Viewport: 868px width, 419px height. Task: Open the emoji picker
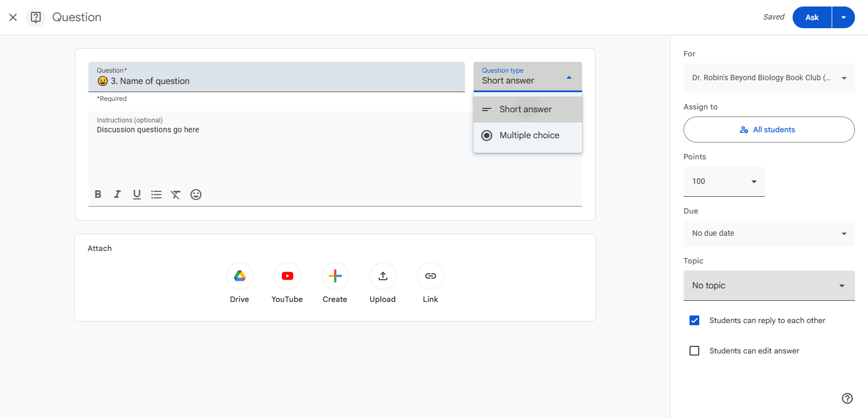pyautogui.click(x=196, y=194)
